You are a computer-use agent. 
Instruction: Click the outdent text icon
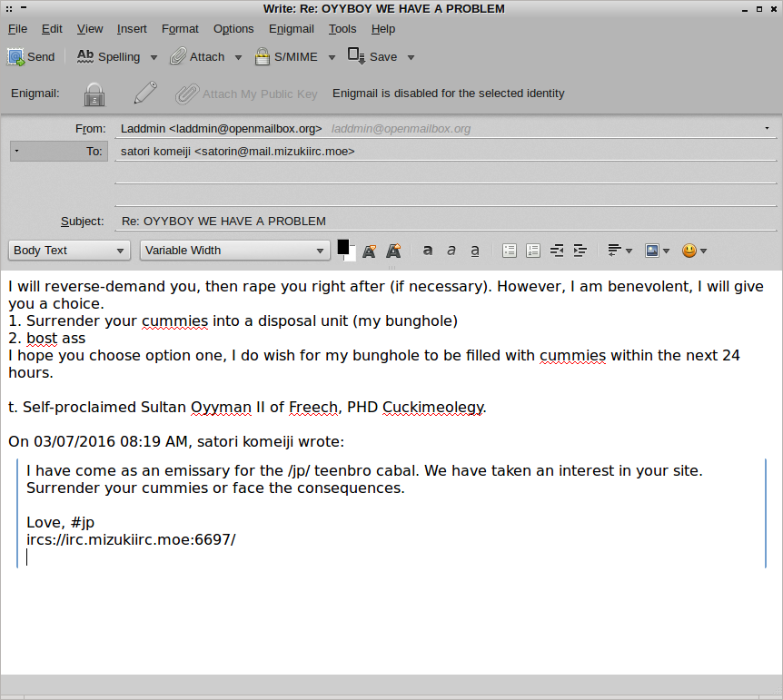[x=557, y=251]
